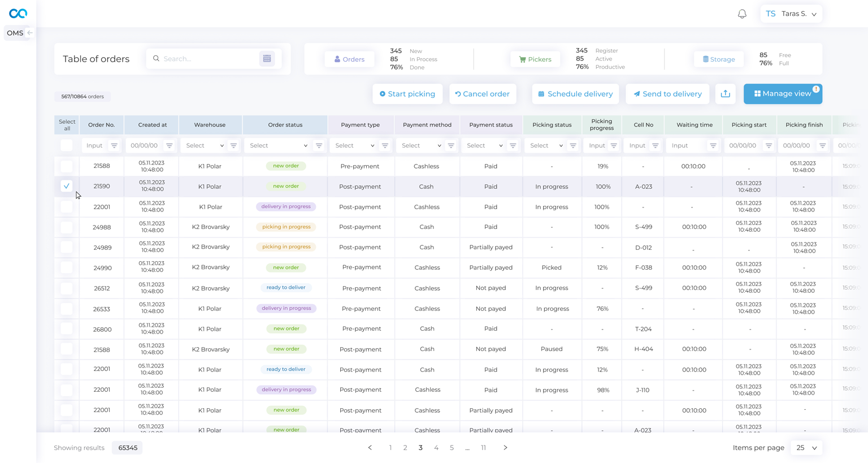Open the notifications bell
Image resolution: width=868 pixels, height=463 pixels.
pos(742,14)
